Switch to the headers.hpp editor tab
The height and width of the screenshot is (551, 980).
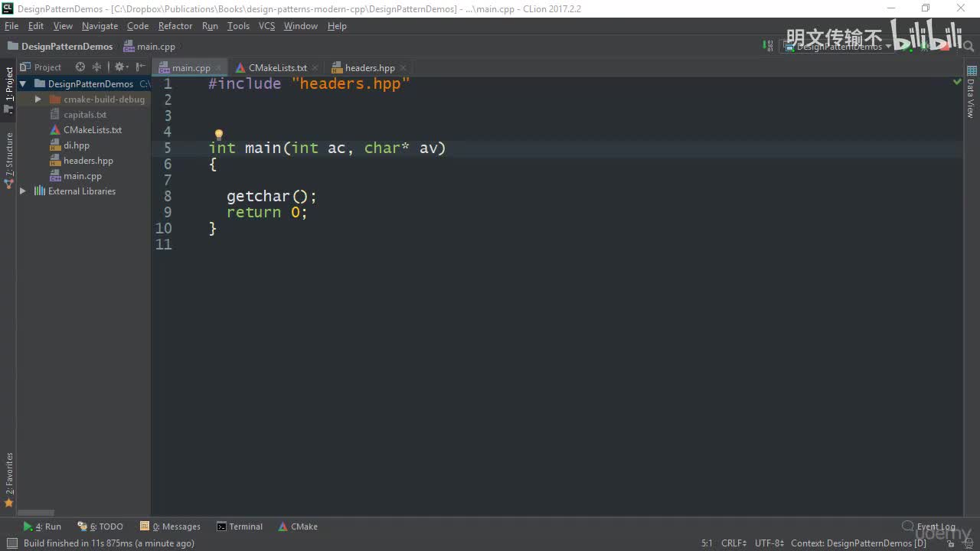[370, 68]
